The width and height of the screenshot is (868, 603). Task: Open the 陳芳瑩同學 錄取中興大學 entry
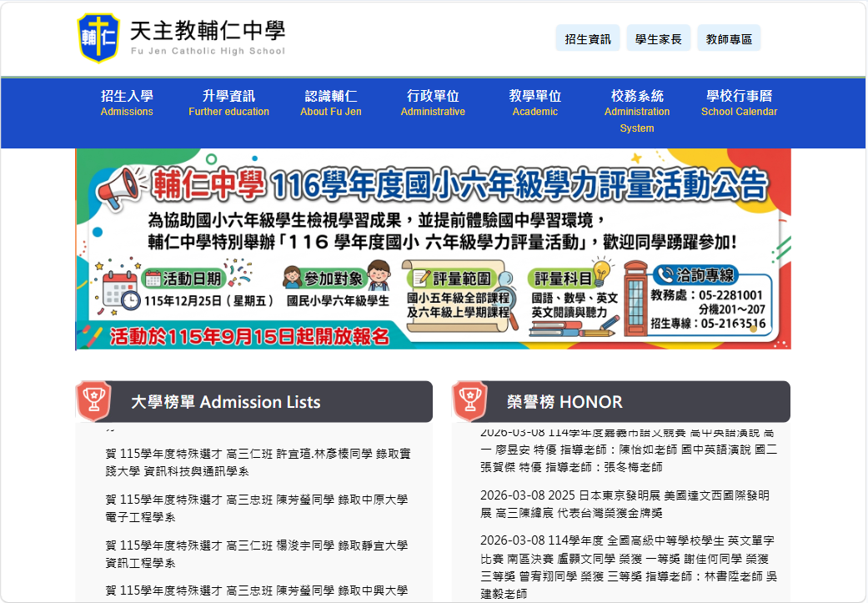(256, 591)
